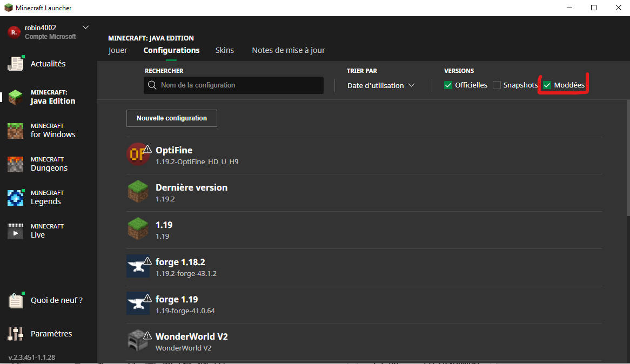
Task: Open the Minecraft Dungeons icon
Action: tap(15, 164)
